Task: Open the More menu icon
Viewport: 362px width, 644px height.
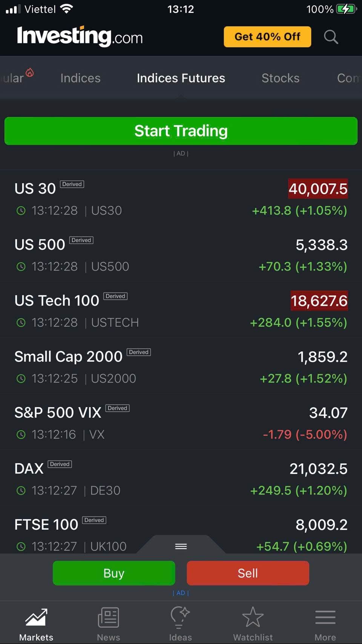Action: [x=325, y=618]
